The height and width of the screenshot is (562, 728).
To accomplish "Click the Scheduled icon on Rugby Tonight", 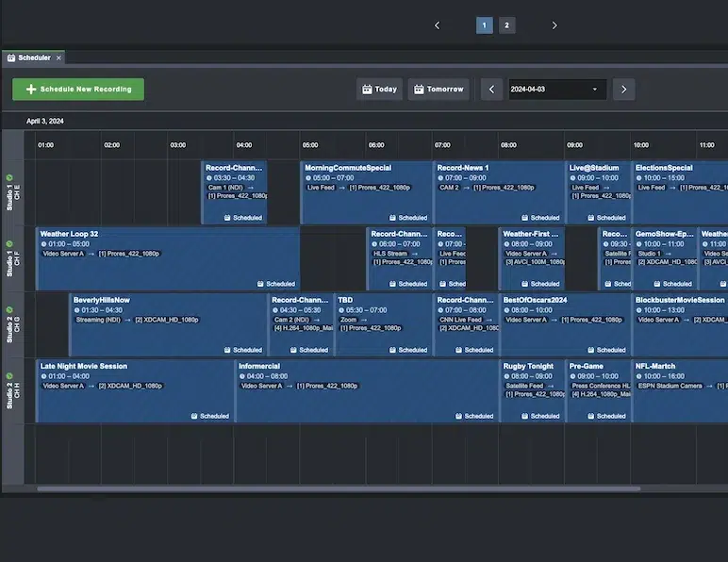I will coord(524,416).
